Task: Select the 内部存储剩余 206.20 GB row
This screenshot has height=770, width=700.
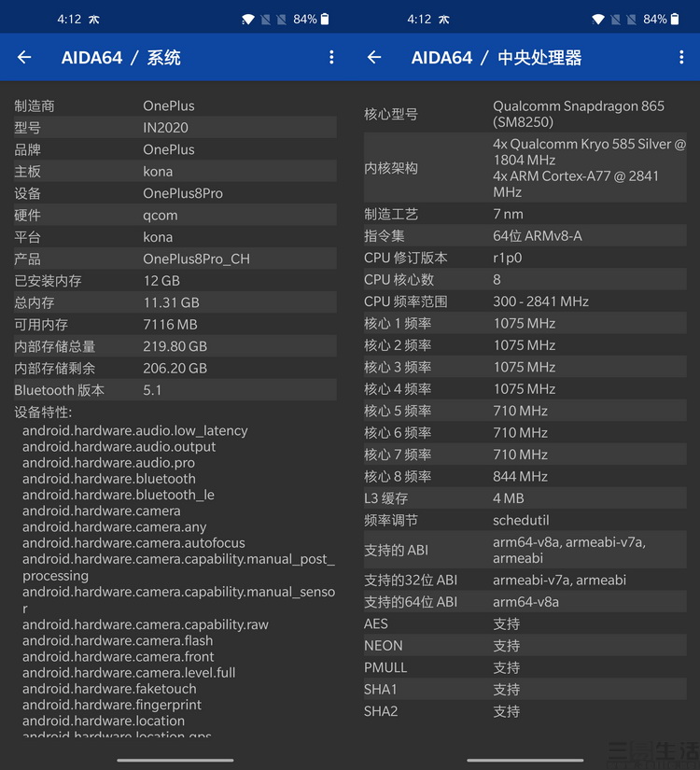Action: pos(175,368)
